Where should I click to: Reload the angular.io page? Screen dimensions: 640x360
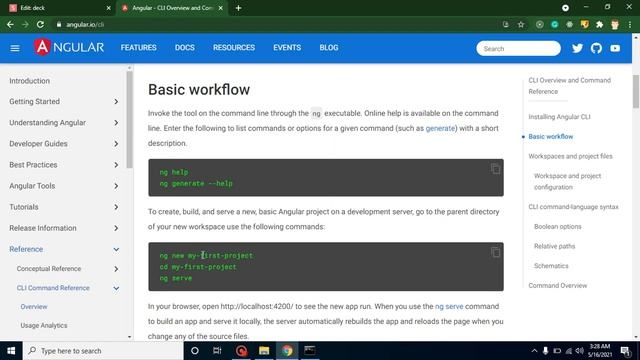click(x=40, y=24)
